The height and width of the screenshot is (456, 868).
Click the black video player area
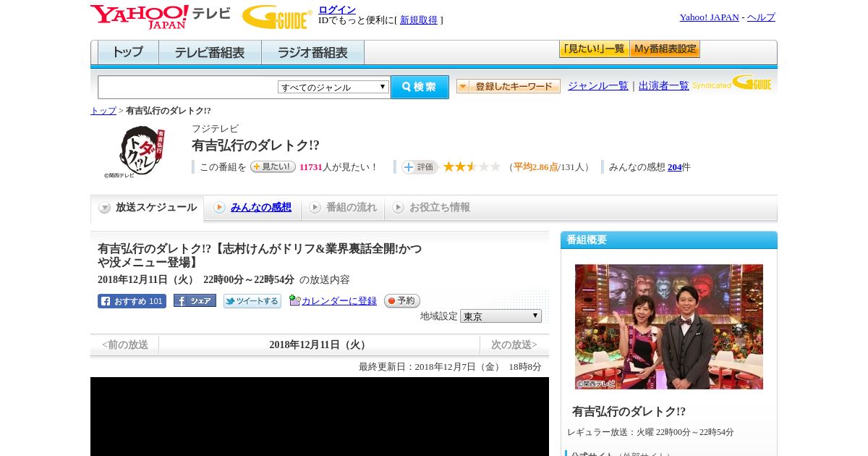coord(320,416)
